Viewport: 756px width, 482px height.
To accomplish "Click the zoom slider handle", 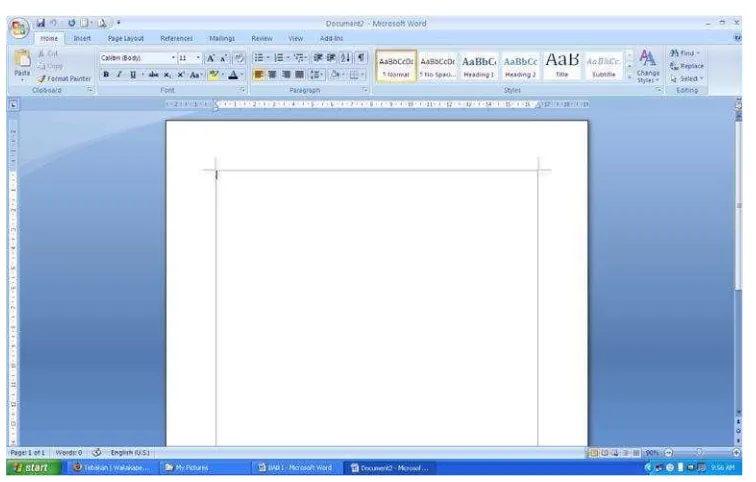I will coord(699,453).
